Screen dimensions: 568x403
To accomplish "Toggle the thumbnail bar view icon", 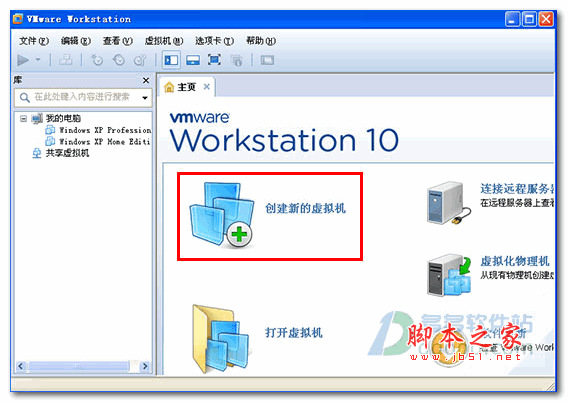I will [193, 60].
